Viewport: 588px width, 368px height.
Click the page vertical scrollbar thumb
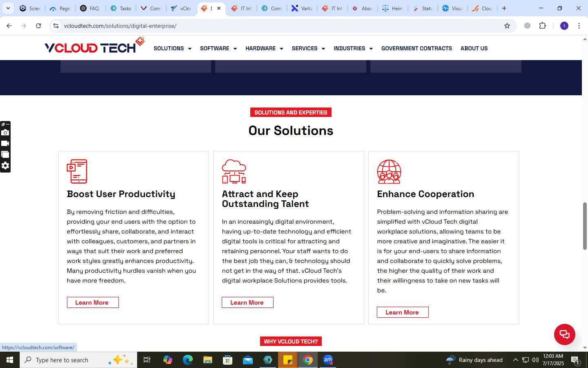point(585,226)
